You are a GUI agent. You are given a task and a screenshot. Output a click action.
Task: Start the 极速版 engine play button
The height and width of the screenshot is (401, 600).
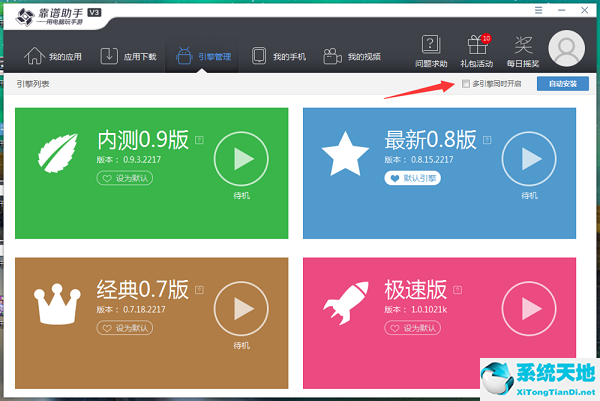tap(529, 308)
